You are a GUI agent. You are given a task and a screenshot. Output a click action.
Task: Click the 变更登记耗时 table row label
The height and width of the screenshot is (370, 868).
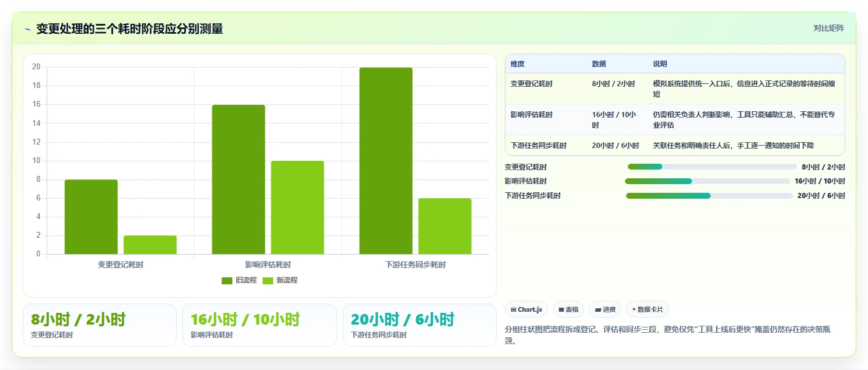pyautogui.click(x=532, y=84)
